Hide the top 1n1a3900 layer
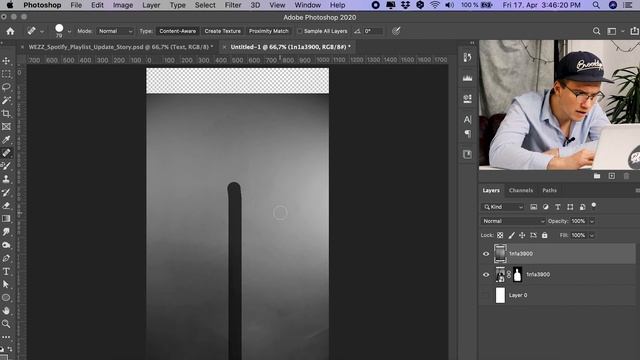The image size is (640, 360). tap(486, 254)
